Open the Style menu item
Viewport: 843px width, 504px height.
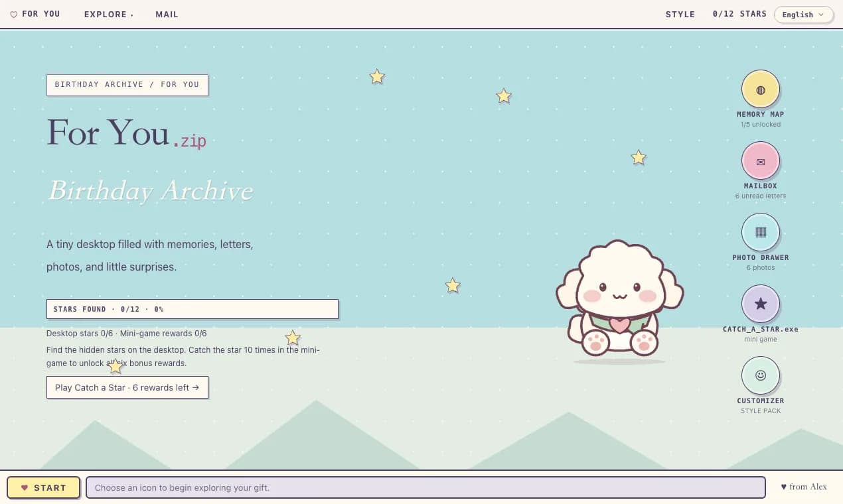(x=680, y=14)
